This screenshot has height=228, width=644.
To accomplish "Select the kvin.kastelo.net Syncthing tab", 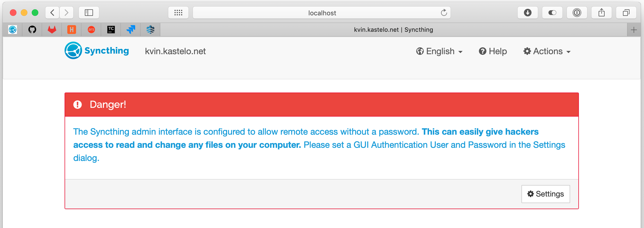I will [x=393, y=30].
